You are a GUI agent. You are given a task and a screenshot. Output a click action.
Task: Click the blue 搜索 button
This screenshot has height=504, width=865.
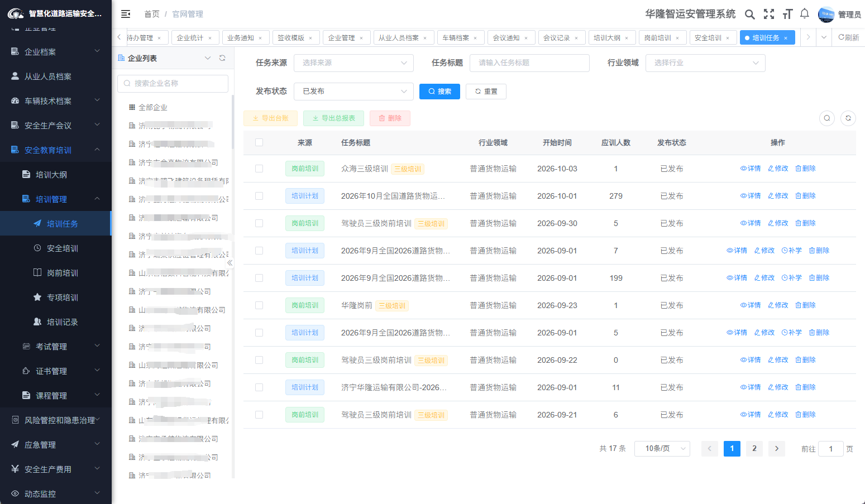point(439,92)
